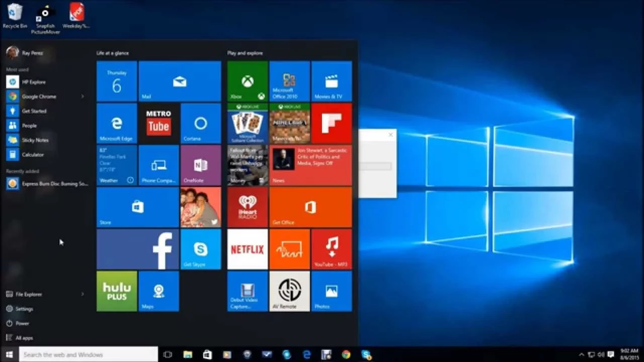Open the AV Remote tile
The width and height of the screenshot is (644, 362).
tap(289, 291)
